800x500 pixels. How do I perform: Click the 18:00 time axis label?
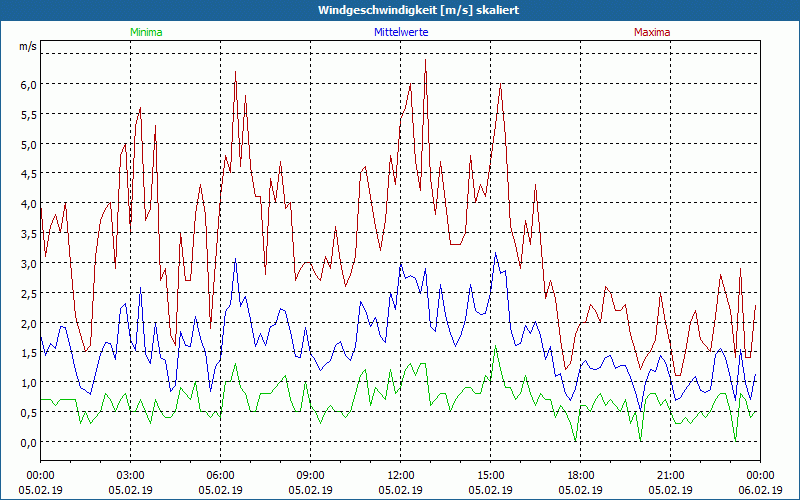(581, 476)
